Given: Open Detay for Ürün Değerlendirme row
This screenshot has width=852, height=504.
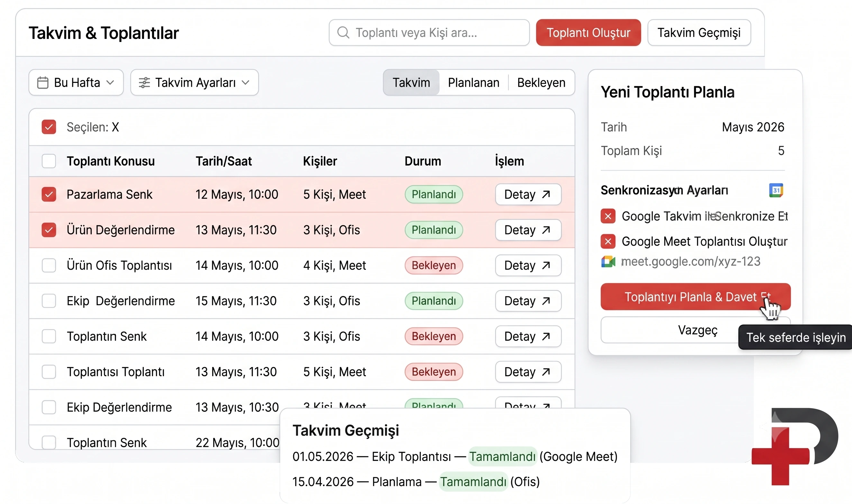Looking at the screenshot, I should point(528,230).
